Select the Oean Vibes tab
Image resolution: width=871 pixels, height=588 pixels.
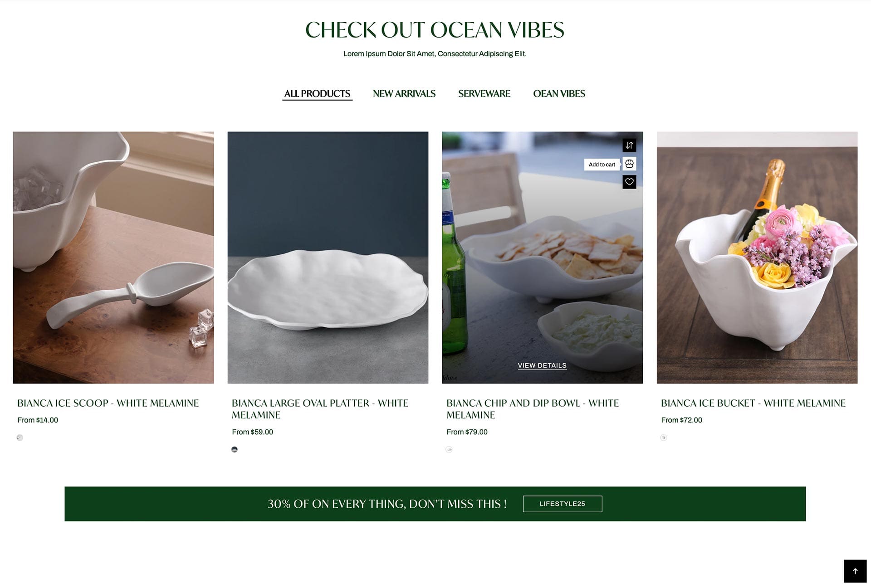click(559, 94)
